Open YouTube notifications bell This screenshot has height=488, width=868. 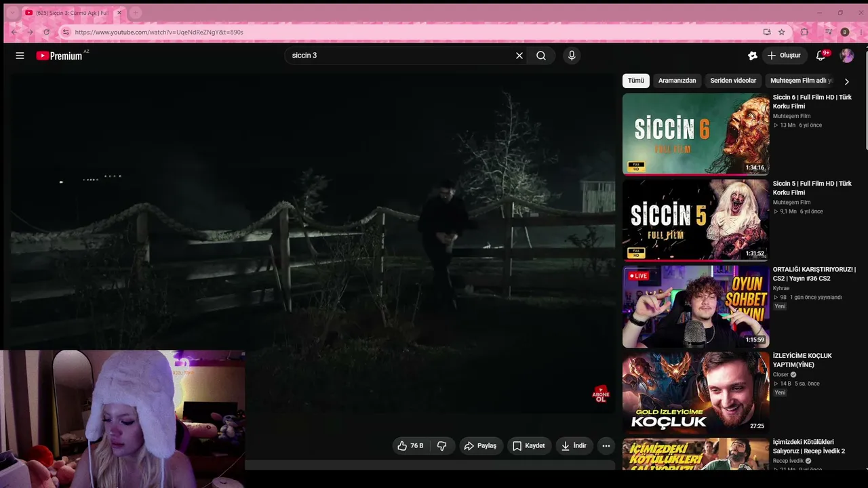click(x=821, y=56)
